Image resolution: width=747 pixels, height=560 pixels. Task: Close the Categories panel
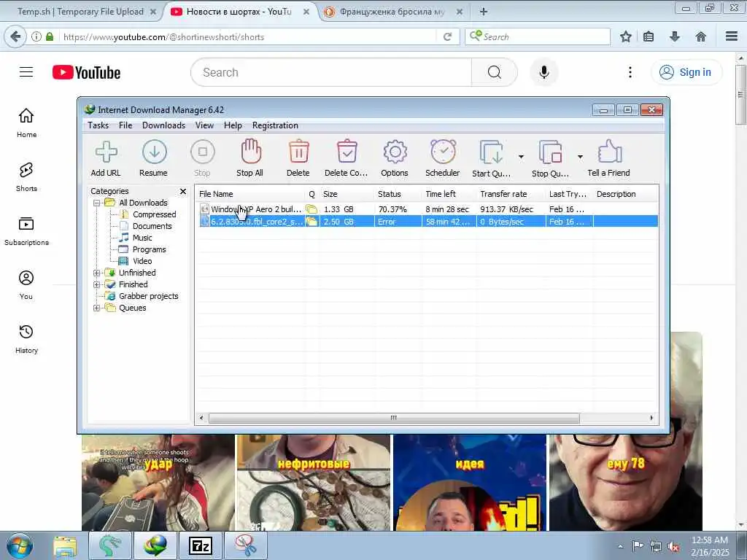click(183, 191)
